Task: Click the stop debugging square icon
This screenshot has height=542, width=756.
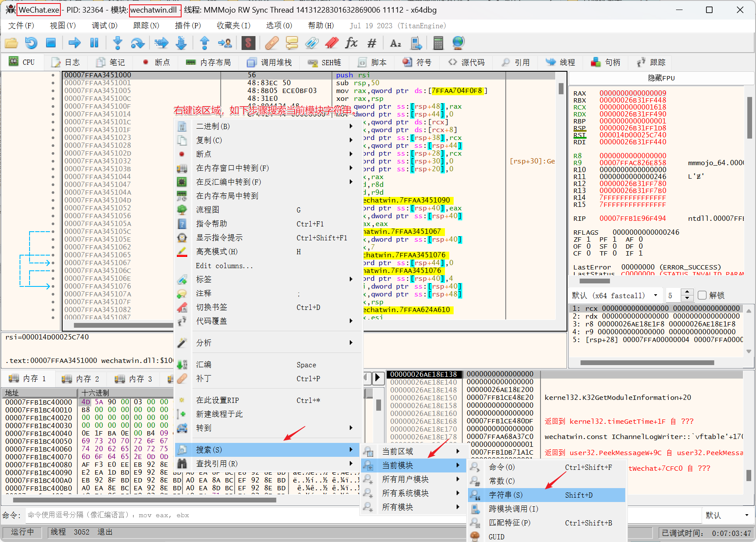Action: click(x=51, y=43)
